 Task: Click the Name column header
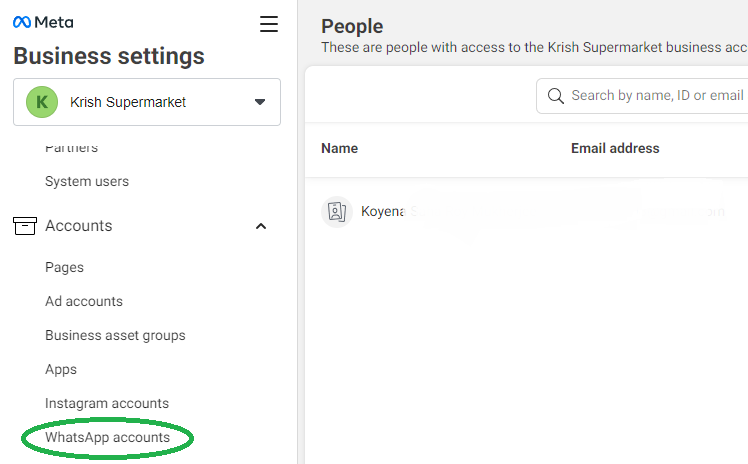coord(340,148)
